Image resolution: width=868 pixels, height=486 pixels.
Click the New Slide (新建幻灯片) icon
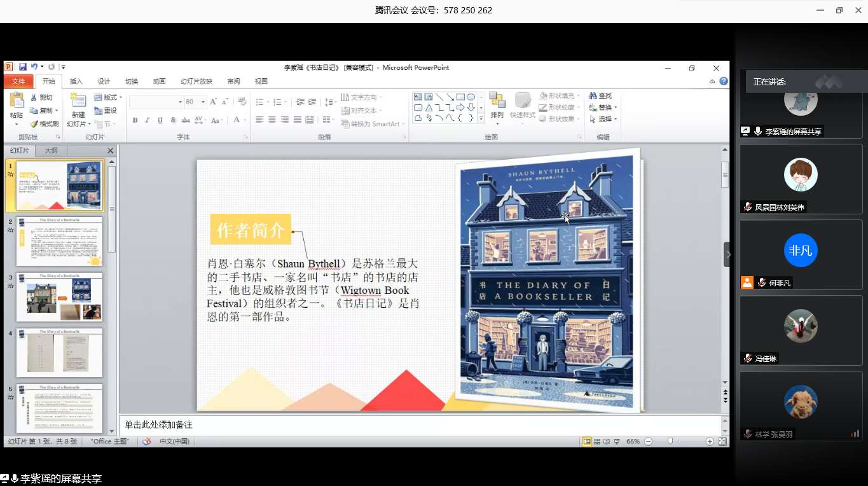(x=78, y=101)
